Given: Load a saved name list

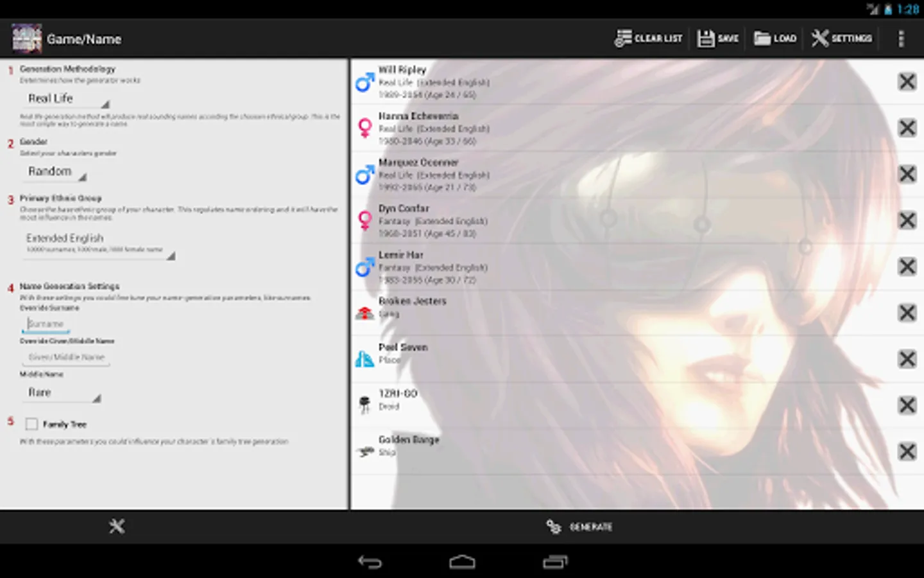Looking at the screenshot, I should click(775, 39).
